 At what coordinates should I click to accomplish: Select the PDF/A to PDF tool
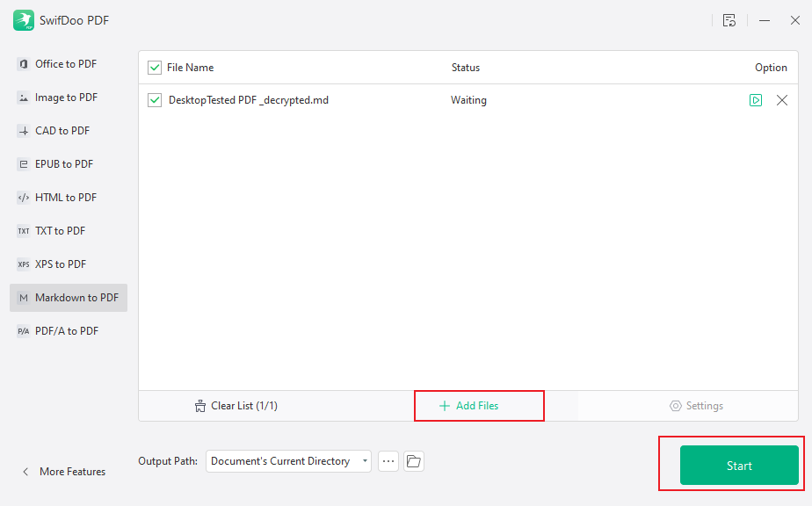[22, 330]
